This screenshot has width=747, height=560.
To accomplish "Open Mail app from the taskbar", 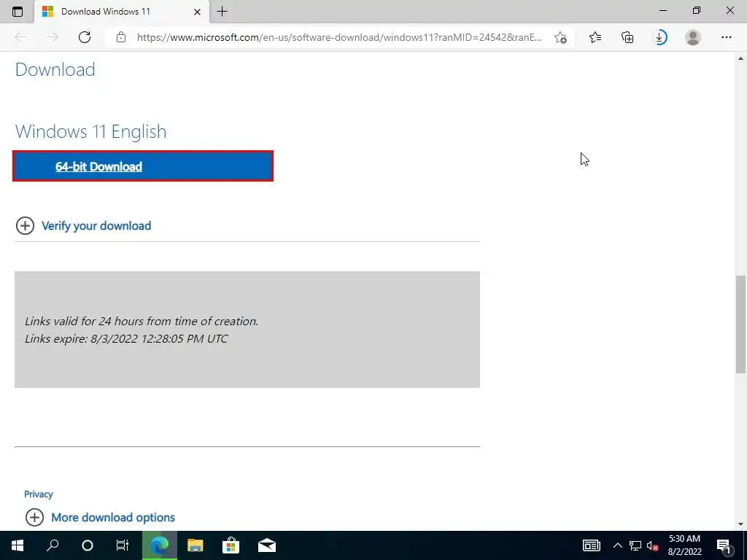I will tap(267, 545).
